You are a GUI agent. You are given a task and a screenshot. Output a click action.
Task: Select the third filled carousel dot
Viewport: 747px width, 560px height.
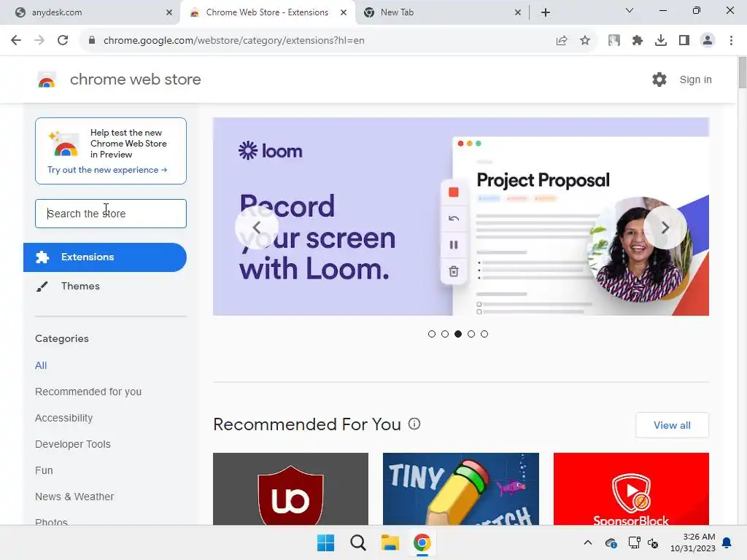(458, 334)
